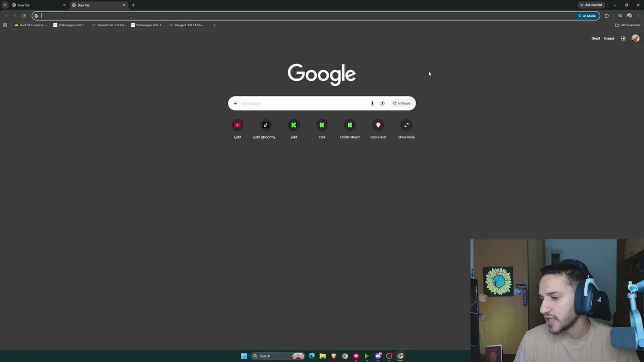Go back using the browser back arrow
This screenshot has height=362, width=644.
6,16
